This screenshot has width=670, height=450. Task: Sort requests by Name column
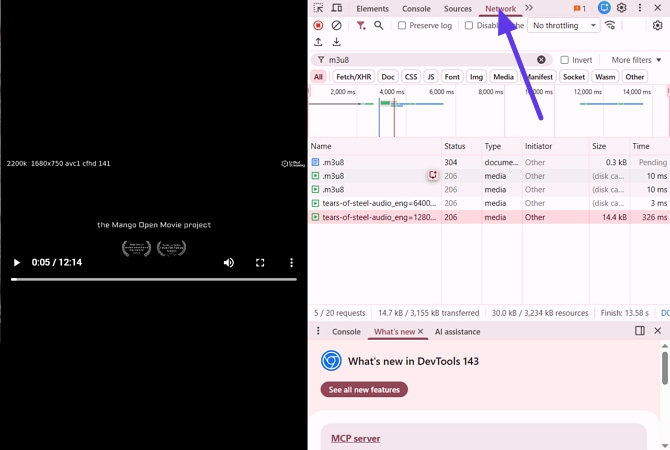tap(375, 146)
